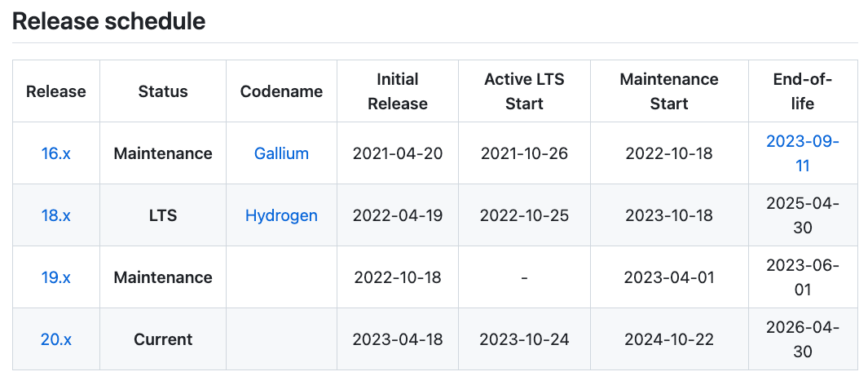This screenshot has width=868, height=385.
Task: Click the LTS status cell
Action: click(163, 215)
